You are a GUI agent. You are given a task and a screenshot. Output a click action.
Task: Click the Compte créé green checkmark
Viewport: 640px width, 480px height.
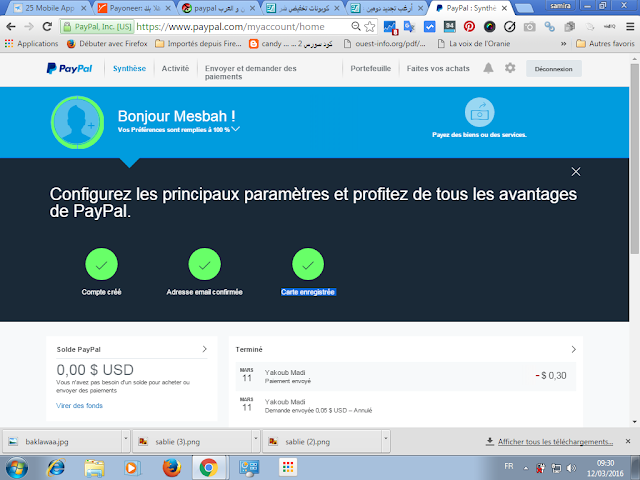101,264
